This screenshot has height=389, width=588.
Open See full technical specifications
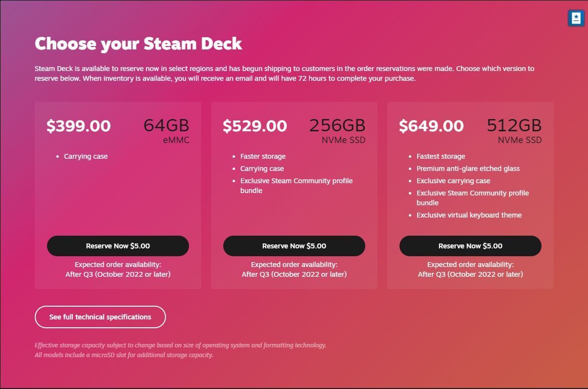point(100,316)
